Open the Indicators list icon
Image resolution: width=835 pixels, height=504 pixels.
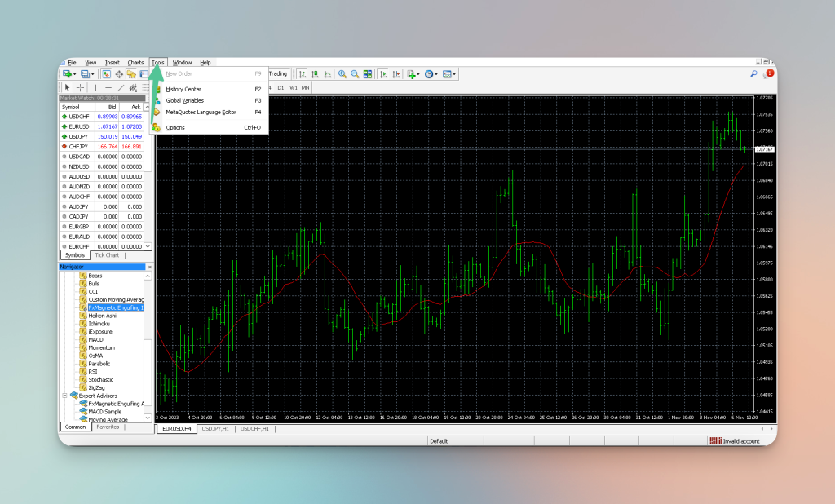409,74
